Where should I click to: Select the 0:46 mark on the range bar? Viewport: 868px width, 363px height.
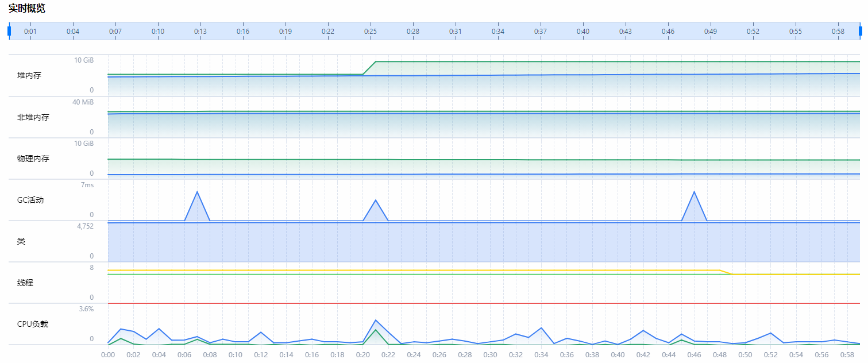pyautogui.click(x=668, y=31)
